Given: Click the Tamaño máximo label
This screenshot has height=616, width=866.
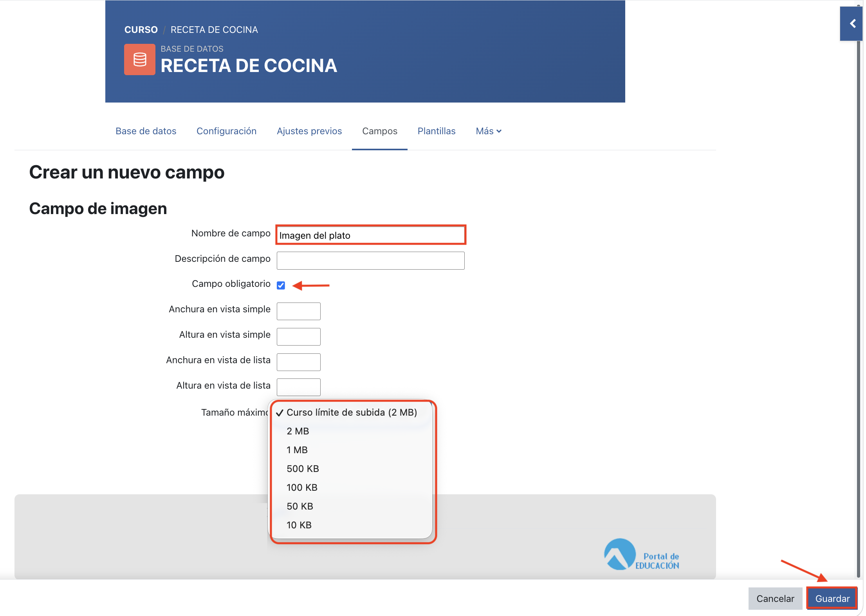Looking at the screenshot, I should (x=235, y=412).
